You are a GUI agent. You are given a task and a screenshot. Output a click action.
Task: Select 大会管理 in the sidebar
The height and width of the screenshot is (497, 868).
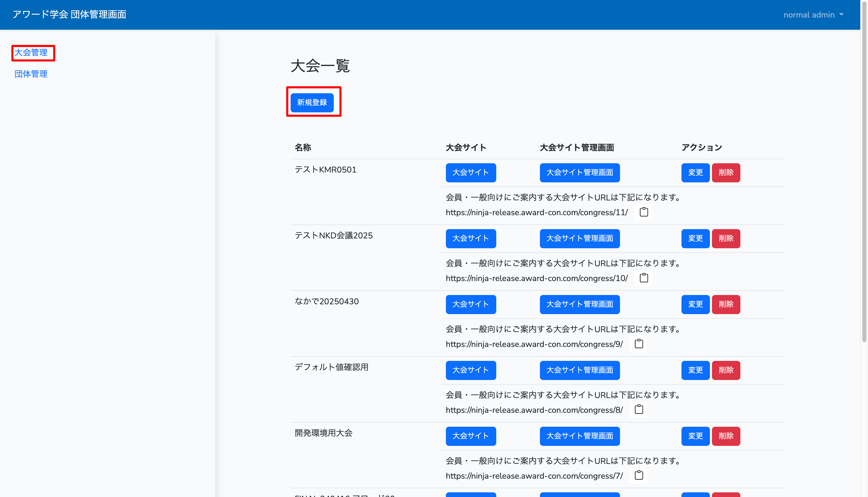31,53
